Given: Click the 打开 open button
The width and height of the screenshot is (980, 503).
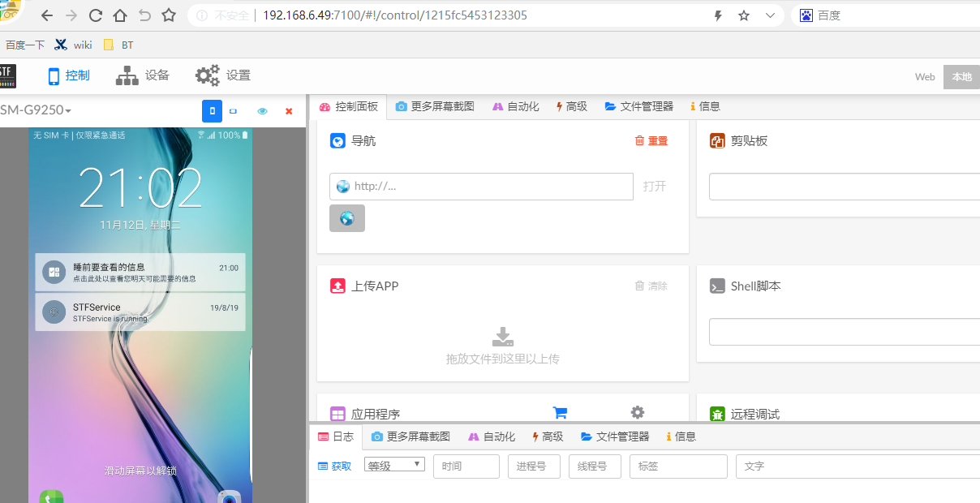Looking at the screenshot, I should click(655, 186).
